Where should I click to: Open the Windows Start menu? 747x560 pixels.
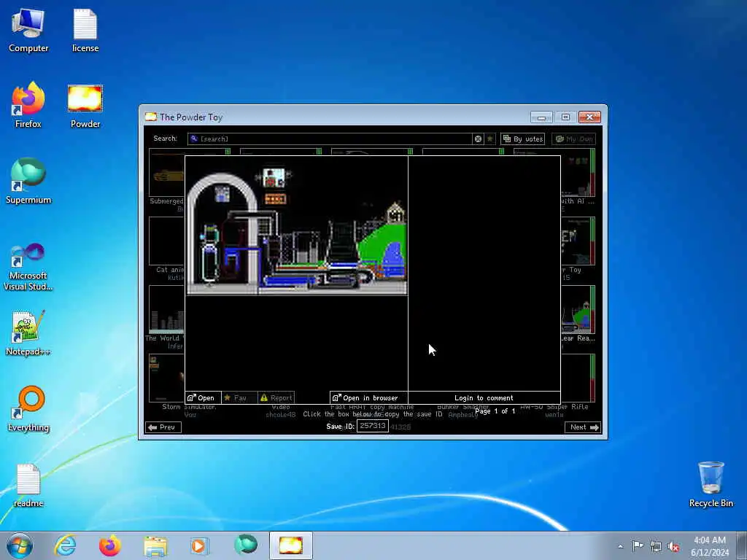pos(20,545)
